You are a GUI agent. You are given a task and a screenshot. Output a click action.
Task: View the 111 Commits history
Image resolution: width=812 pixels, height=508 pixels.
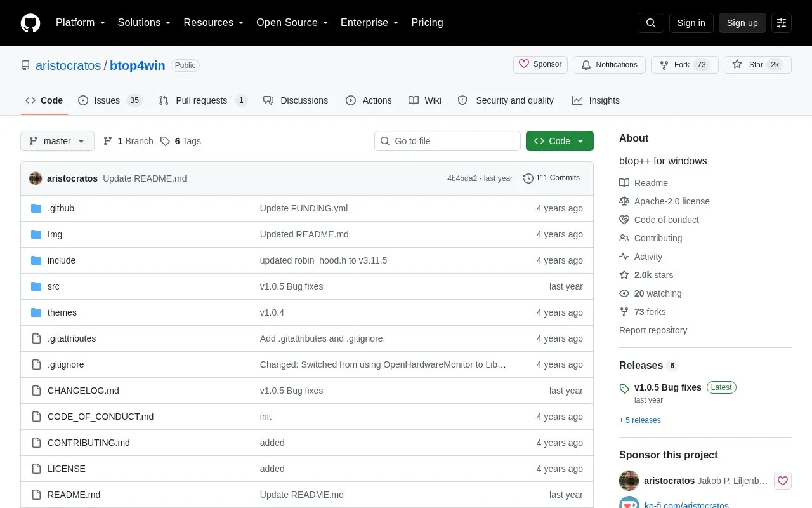tap(551, 178)
